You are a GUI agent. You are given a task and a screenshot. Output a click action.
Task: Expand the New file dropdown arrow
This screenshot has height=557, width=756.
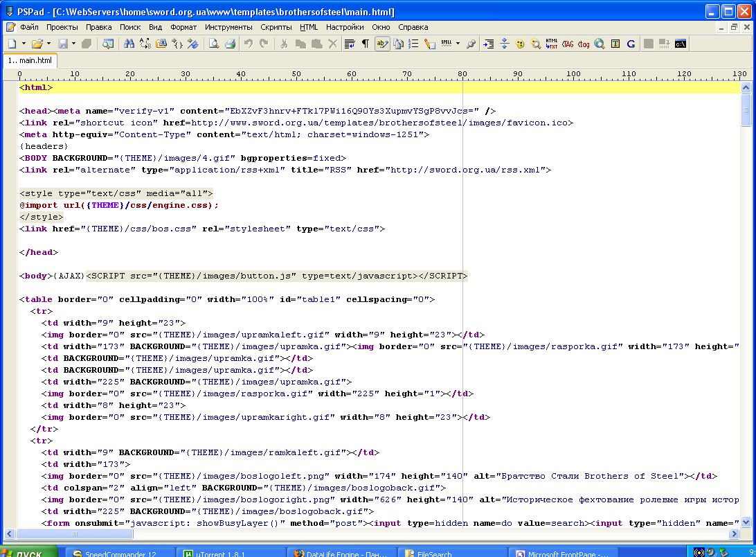(x=24, y=44)
